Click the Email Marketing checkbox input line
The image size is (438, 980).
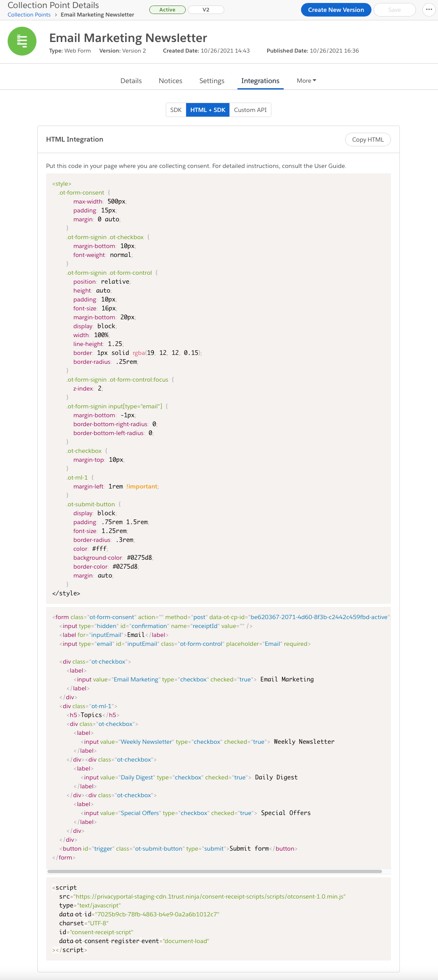tap(194, 679)
